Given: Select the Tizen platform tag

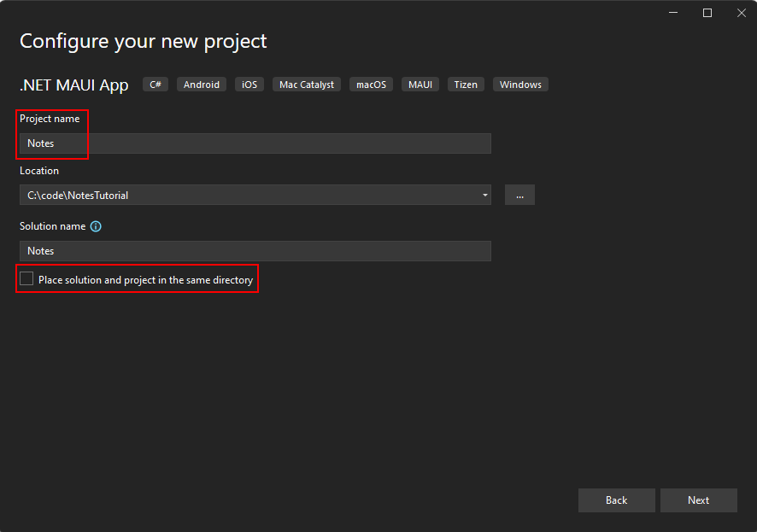Looking at the screenshot, I should 466,84.
